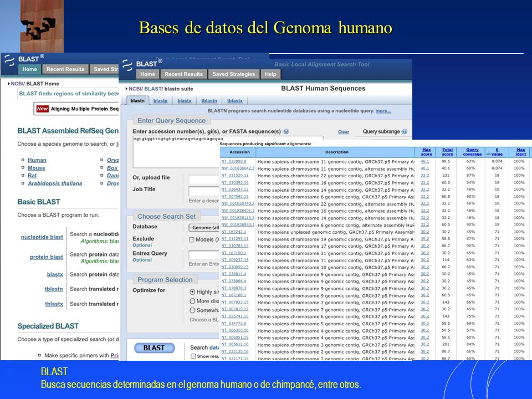Image resolution: width=532 pixels, height=399 pixels.
Task: Click max score 40.1 in NT_033899.8 row
Action: pyautogui.click(x=425, y=161)
